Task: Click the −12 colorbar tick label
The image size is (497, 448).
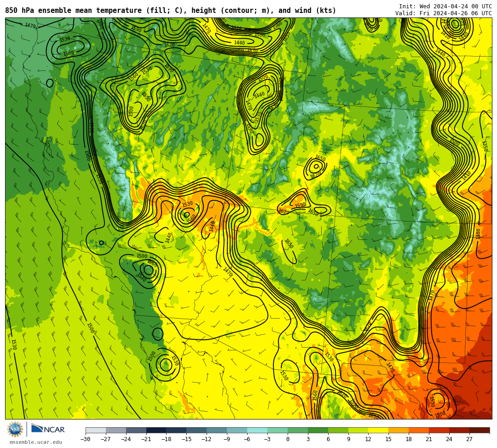Action: 207,439
